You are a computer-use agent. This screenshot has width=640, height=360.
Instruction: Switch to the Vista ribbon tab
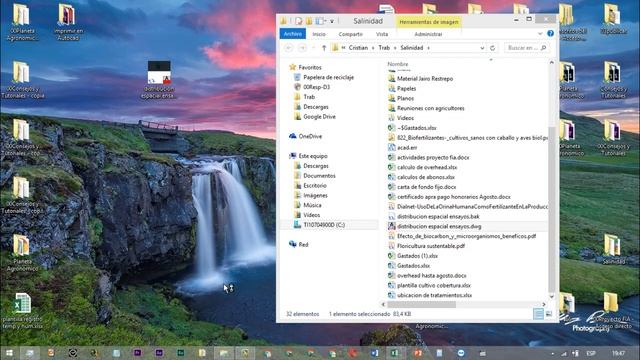[x=382, y=34]
